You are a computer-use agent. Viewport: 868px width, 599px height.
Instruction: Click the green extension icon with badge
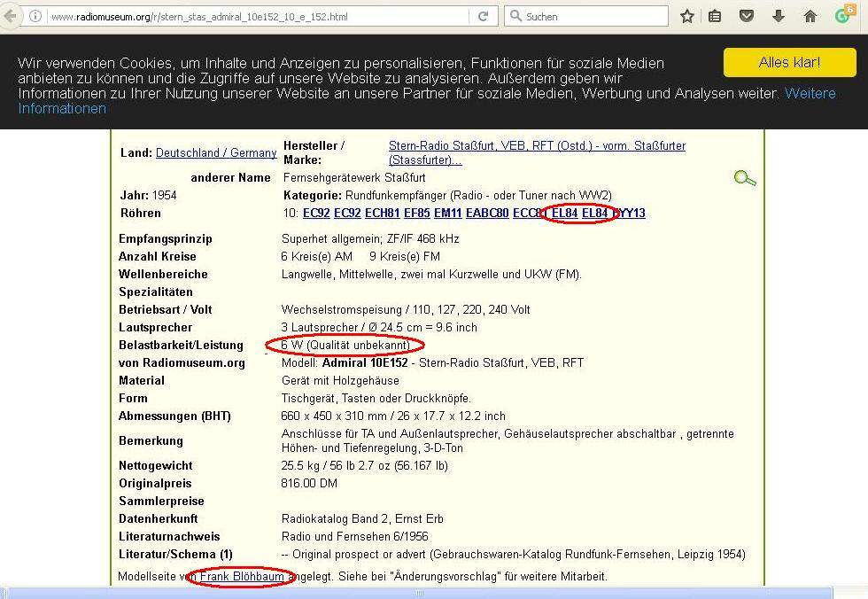(844, 14)
